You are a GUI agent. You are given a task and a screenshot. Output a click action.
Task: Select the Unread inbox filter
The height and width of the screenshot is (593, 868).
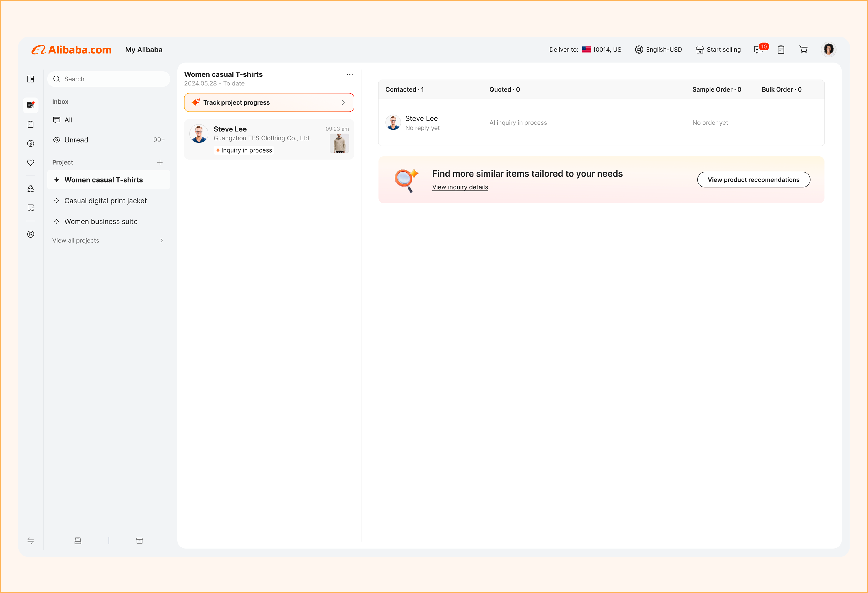pyautogui.click(x=109, y=140)
